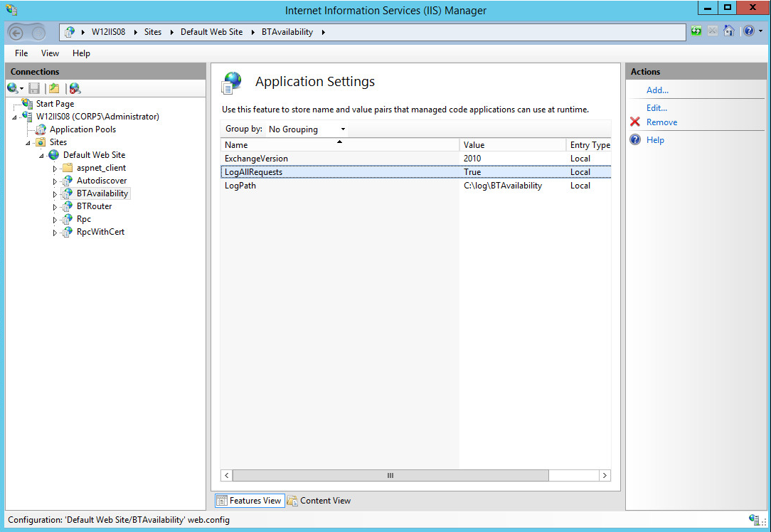Open the Help question mark icon at top right
The height and width of the screenshot is (532, 771).
[x=748, y=31]
